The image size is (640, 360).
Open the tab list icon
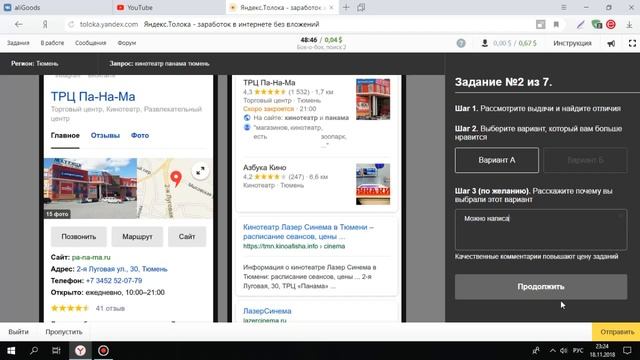[x=361, y=7]
